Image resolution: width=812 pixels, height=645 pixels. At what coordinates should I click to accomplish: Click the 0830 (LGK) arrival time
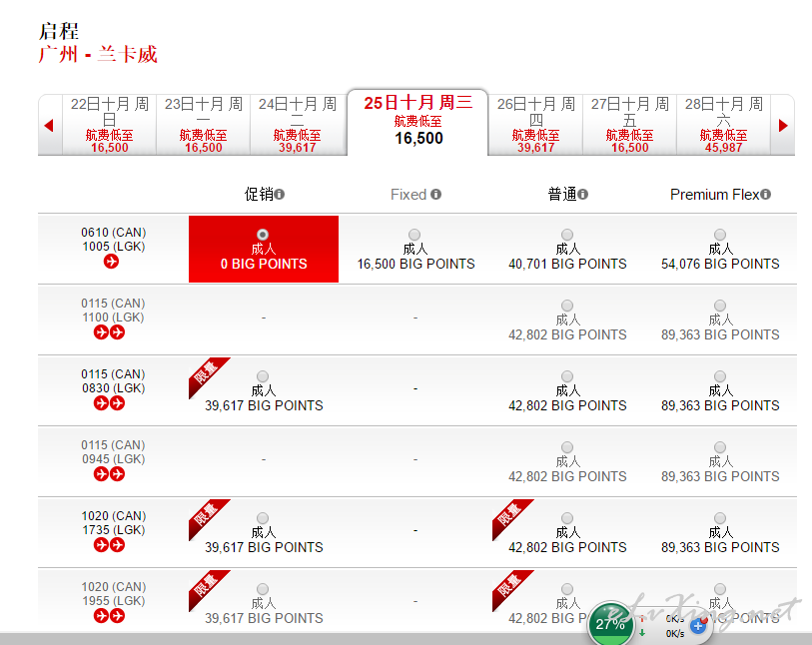(114, 388)
